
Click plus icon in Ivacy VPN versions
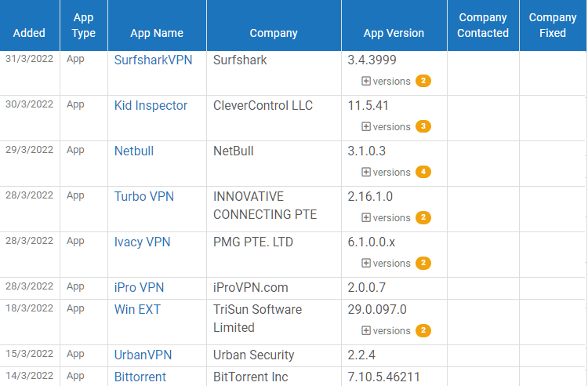[366, 264]
